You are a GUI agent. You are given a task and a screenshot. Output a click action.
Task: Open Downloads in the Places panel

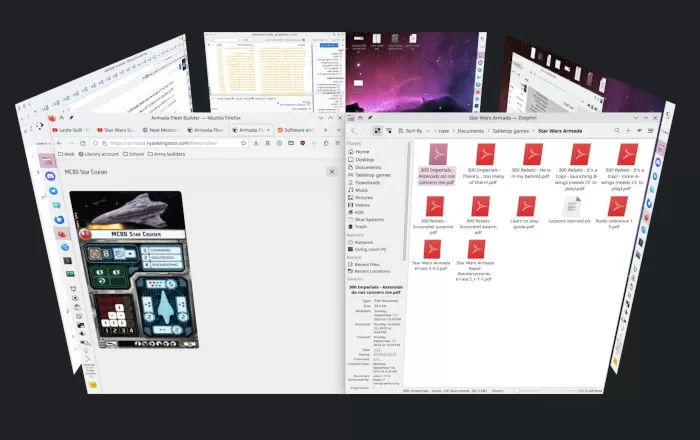[x=367, y=182]
